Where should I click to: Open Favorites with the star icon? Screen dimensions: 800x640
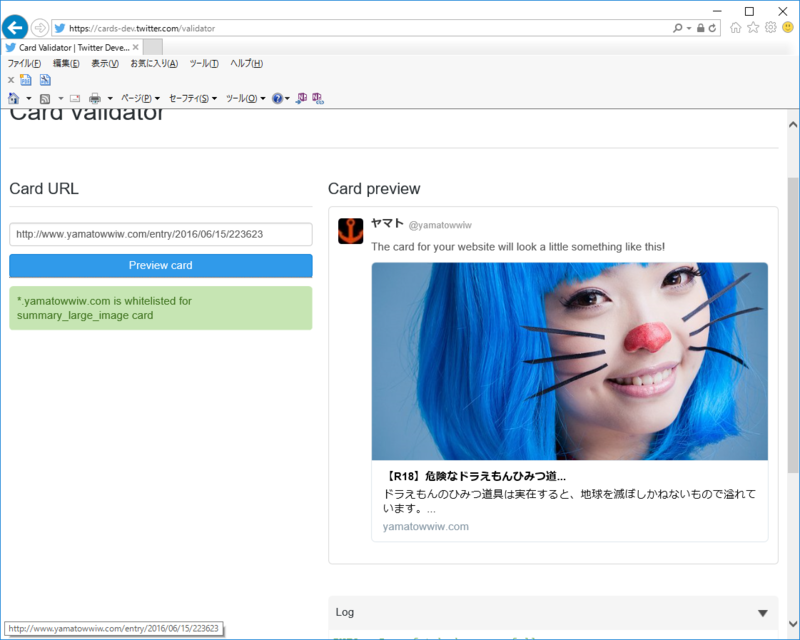tap(753, 28)
